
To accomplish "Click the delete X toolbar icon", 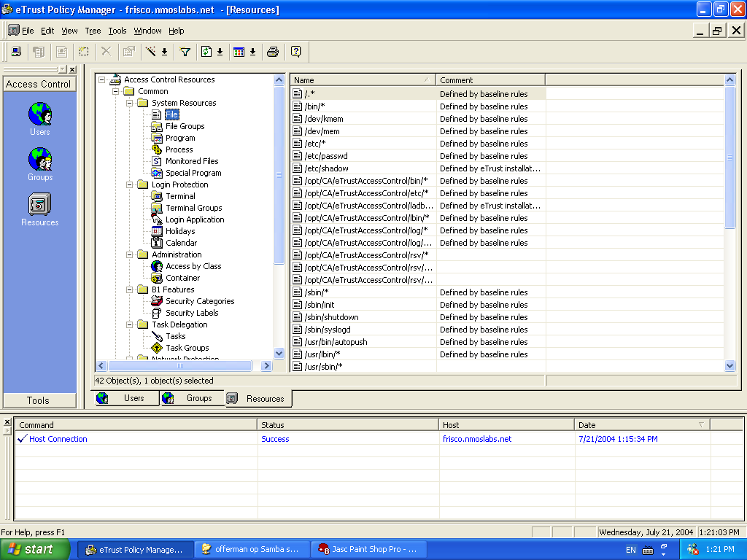I will point(107,52).
